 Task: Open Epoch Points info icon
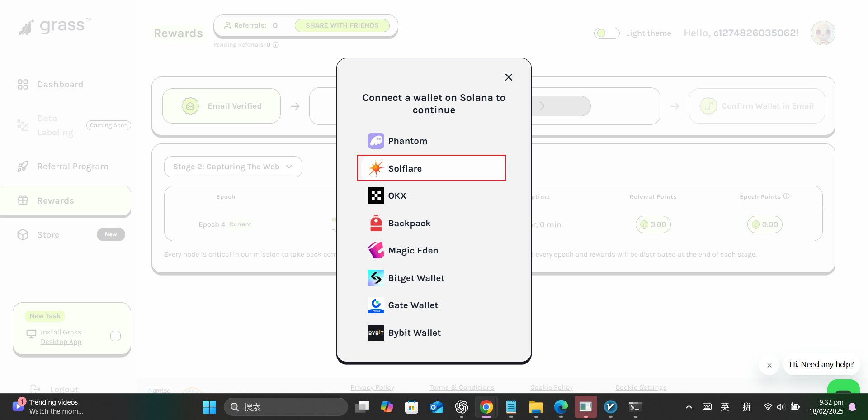[787, 196]
